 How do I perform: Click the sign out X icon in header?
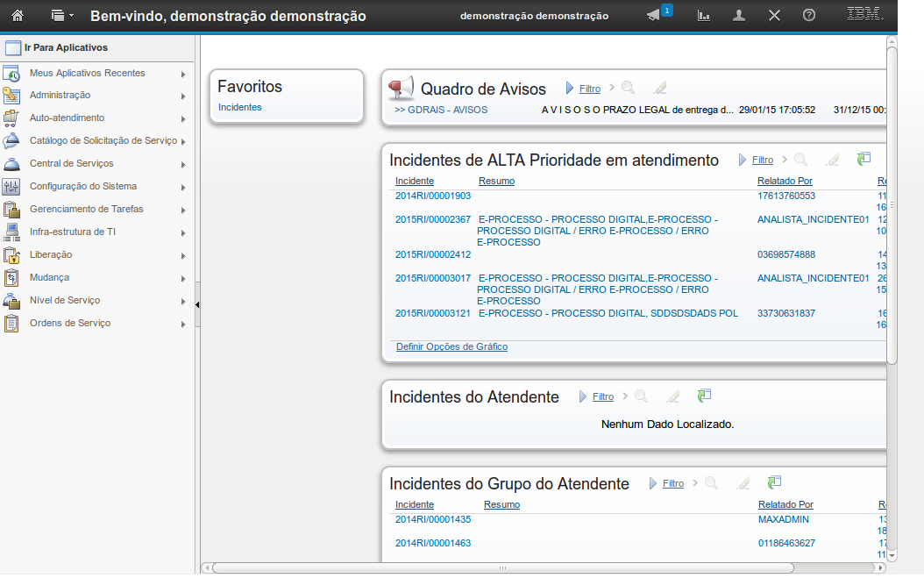point(774,15)
